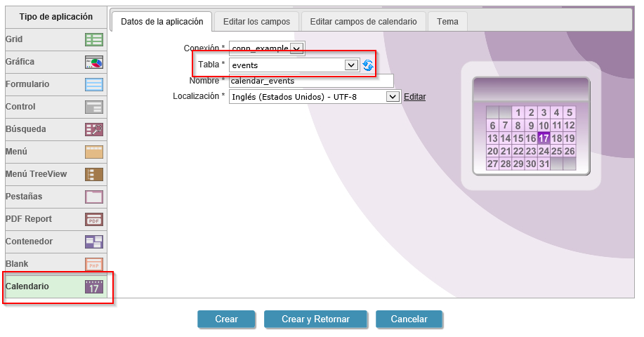Choose Contenedor application type label
The image size is (644, 337).
coord(29,242)
